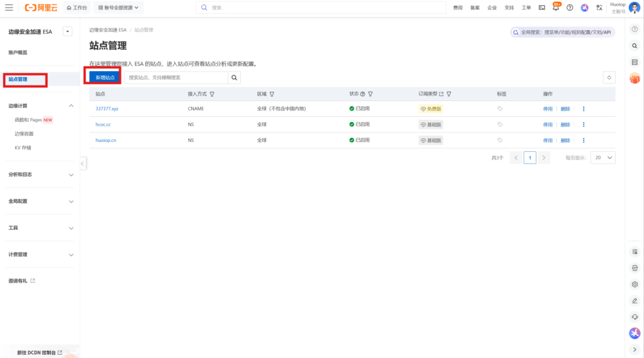
Task: Click the magnifier button beside site search box
Action: pyautogui.click(x=234, y=77)
